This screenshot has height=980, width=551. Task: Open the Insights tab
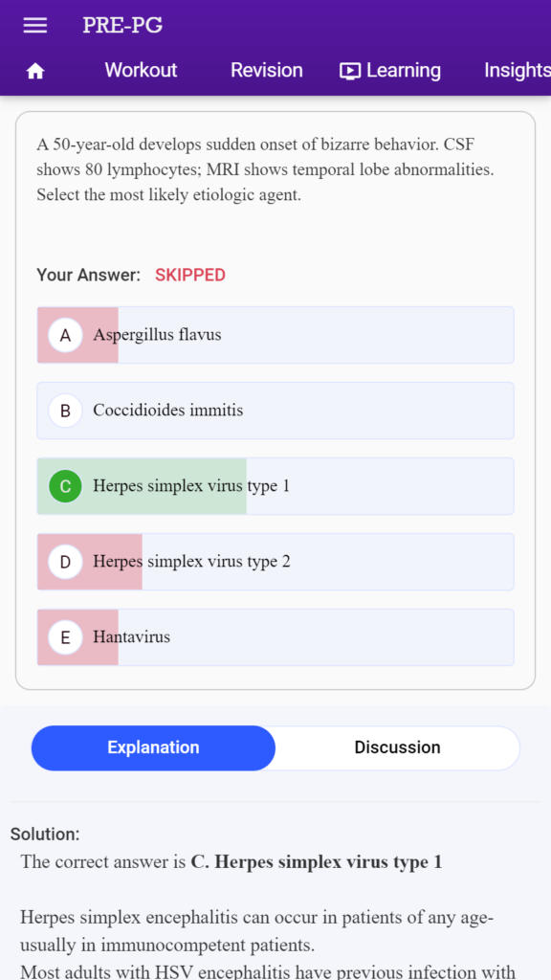click(518, 70)
